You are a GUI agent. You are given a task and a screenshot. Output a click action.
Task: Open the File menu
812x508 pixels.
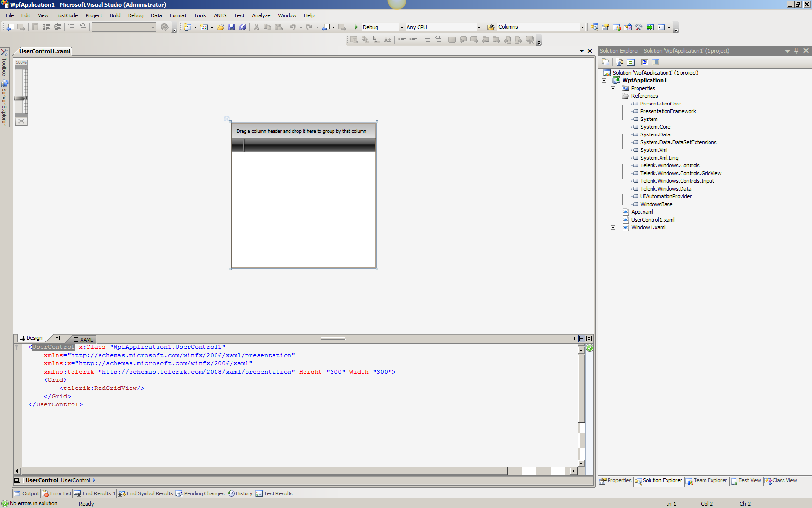(10, 15)
